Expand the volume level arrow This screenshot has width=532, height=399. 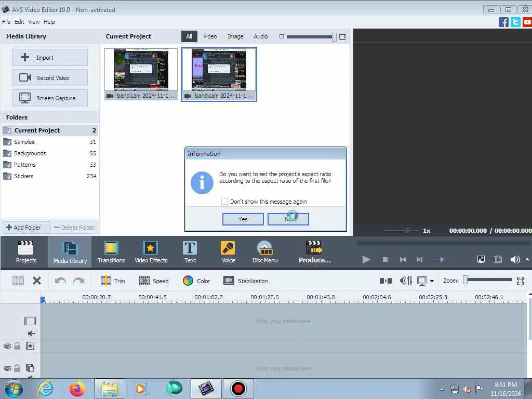click(x=527, y=260)
